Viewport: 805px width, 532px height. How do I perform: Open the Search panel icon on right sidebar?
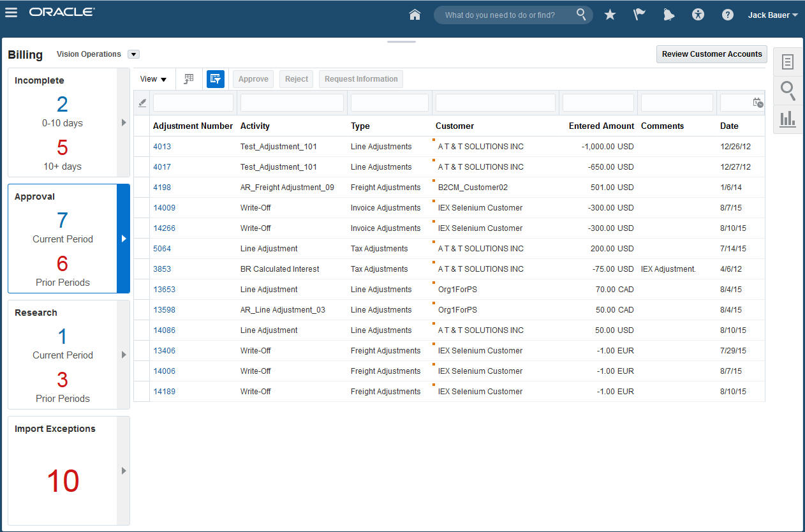[788, 91]
